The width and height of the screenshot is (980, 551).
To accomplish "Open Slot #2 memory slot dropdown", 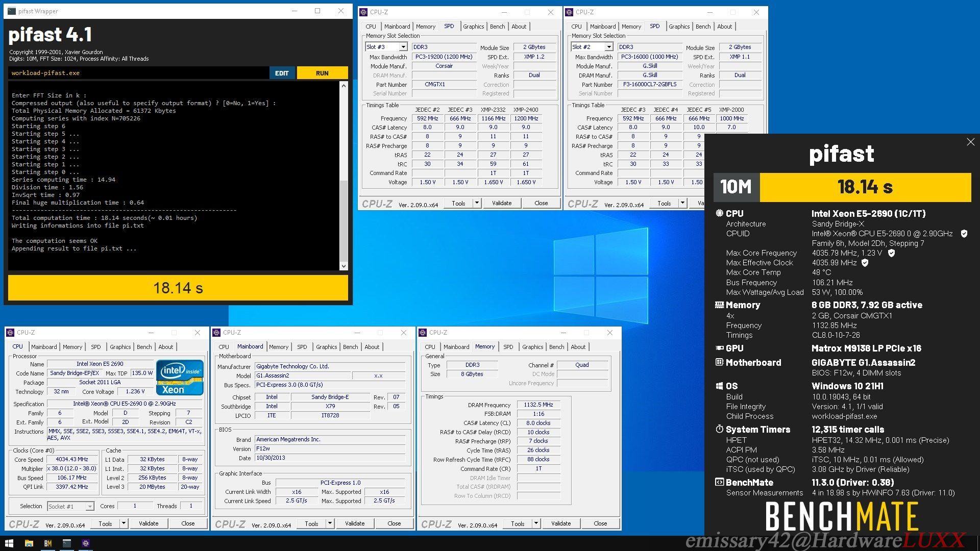I will tap(608, 47).
